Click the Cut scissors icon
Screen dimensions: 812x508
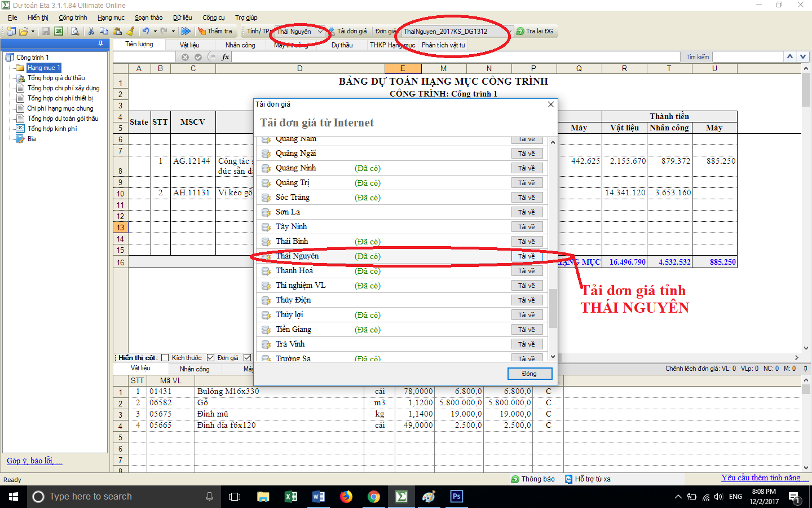[91, 32]
